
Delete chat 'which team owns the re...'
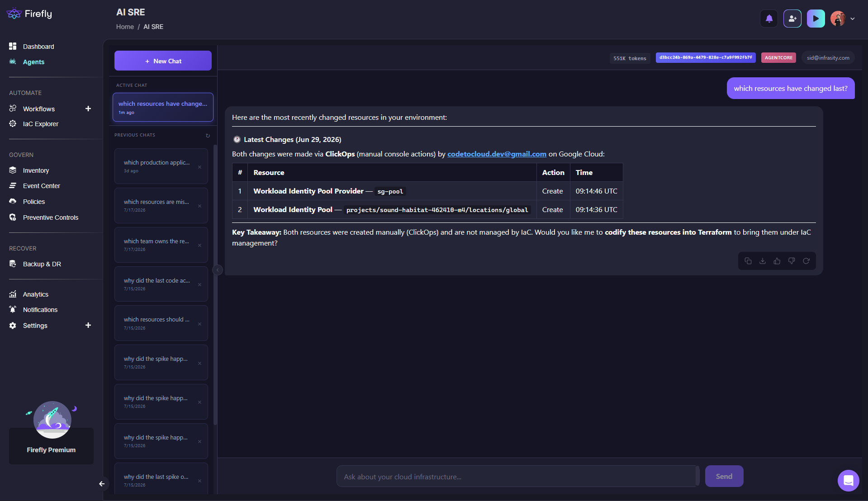[x=199, y=245]
